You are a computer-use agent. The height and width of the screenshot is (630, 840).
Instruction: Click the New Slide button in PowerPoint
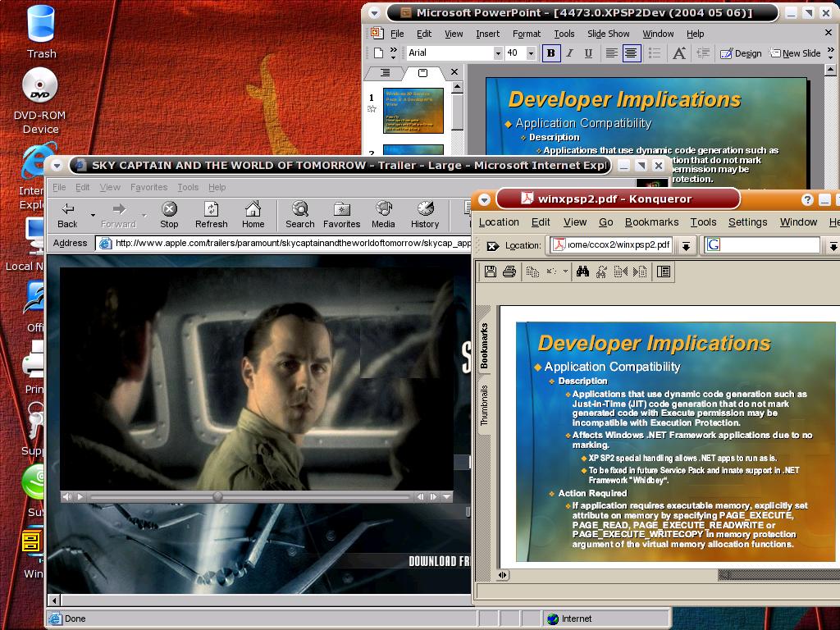pos(796,53)
